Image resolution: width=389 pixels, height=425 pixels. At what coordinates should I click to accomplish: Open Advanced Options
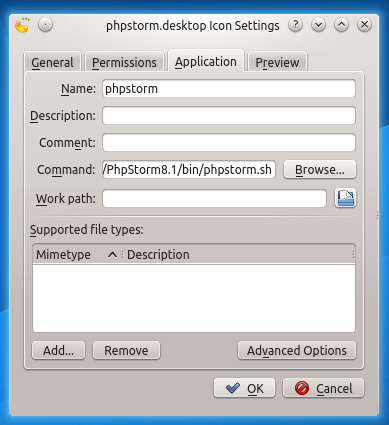pyautogui.click(x=297, y=350)
